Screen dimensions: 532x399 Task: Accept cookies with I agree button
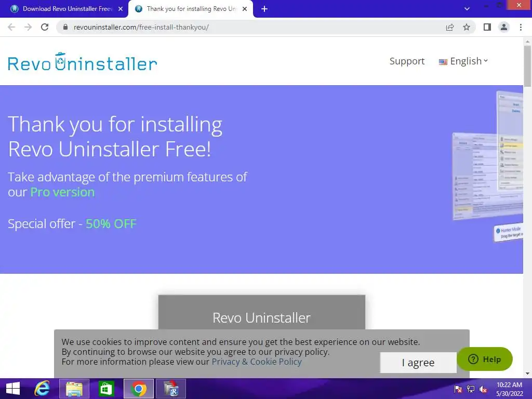tap(418, 362)
